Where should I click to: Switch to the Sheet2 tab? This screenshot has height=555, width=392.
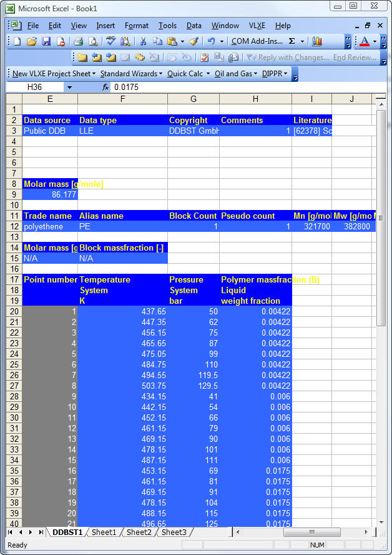coord(139,532)
